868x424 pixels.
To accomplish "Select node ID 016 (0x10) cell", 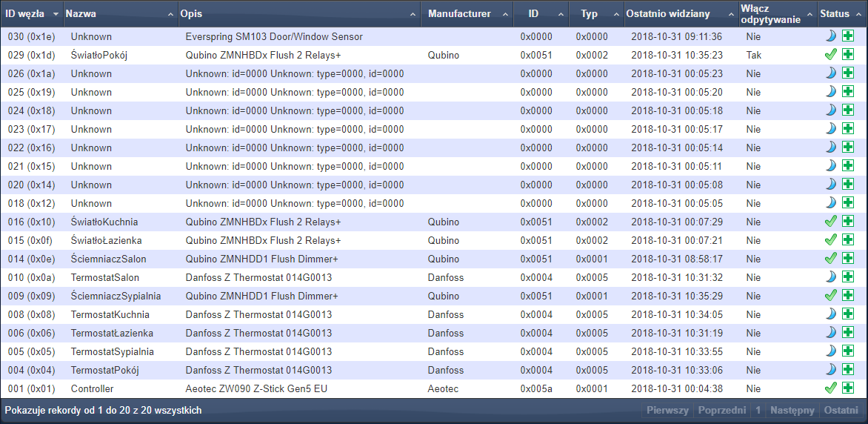I will tap(32, 222).
